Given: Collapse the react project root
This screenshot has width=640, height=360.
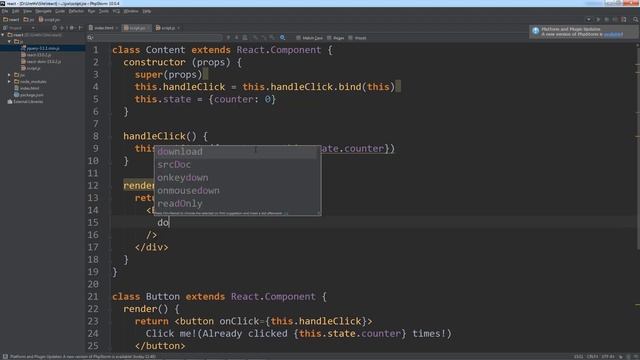Looking at the screenshot, I should (x=3, y=35).
